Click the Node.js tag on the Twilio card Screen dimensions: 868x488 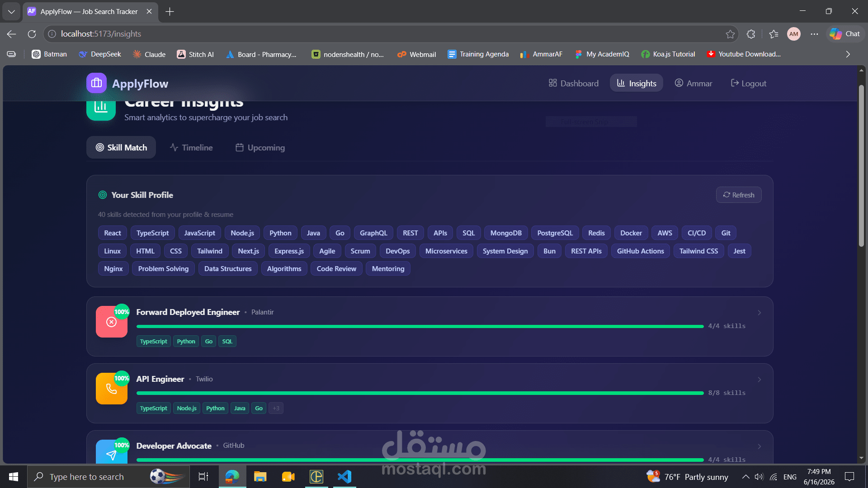coord(186,408)
